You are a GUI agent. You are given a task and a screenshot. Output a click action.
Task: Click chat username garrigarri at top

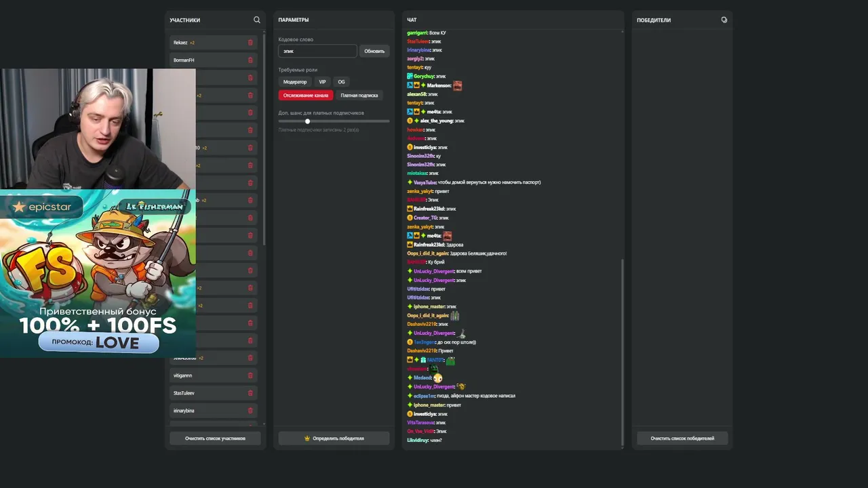417,33
